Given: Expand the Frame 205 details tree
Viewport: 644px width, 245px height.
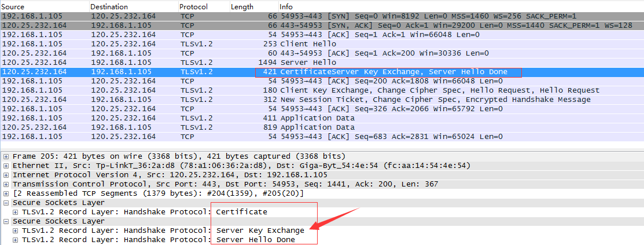Looking at the screenshot, I should pos(6,156).
